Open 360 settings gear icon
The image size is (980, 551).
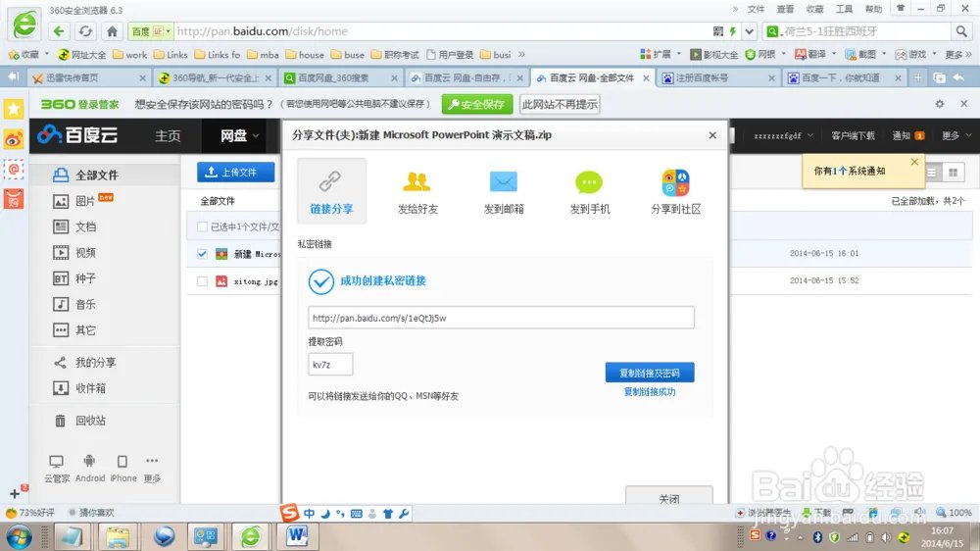(x=940, y=104)
